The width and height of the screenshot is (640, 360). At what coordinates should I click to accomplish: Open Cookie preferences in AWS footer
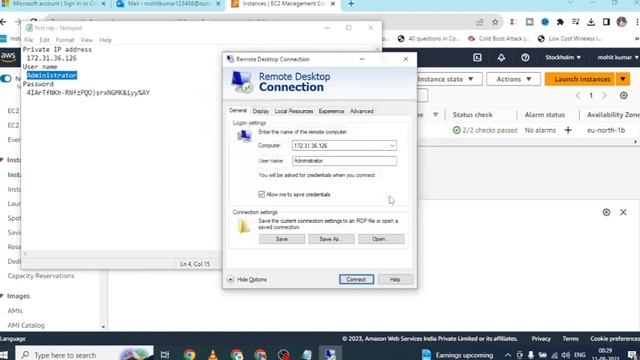(x=615, y=338)
